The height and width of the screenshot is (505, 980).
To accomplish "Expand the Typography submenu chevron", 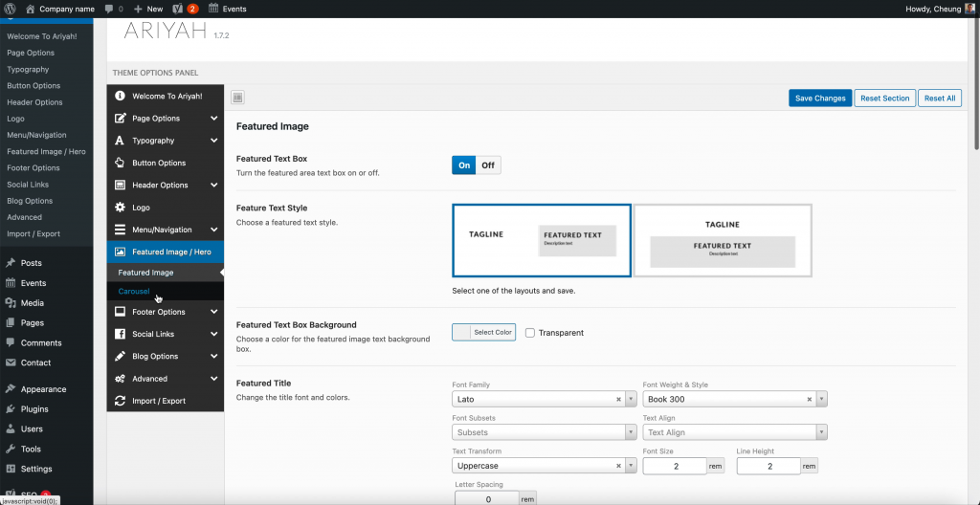I will coord(213,141).
